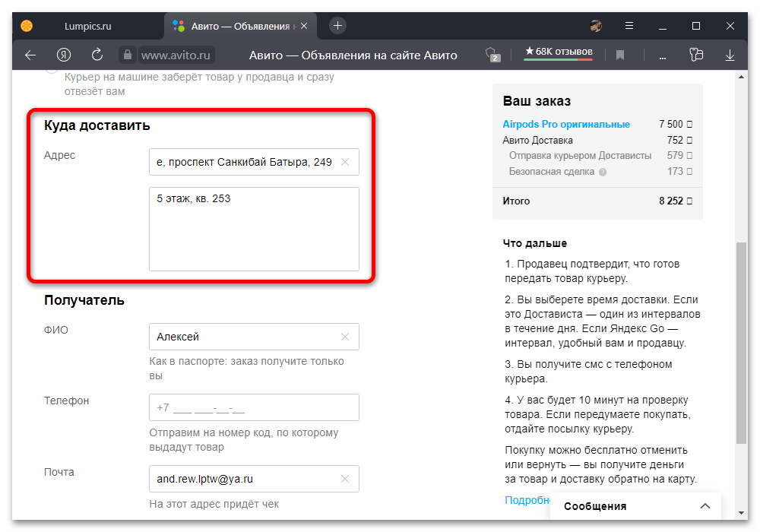
Task: Clear the ФИО field with the X
Action: (x=345, y=337)
